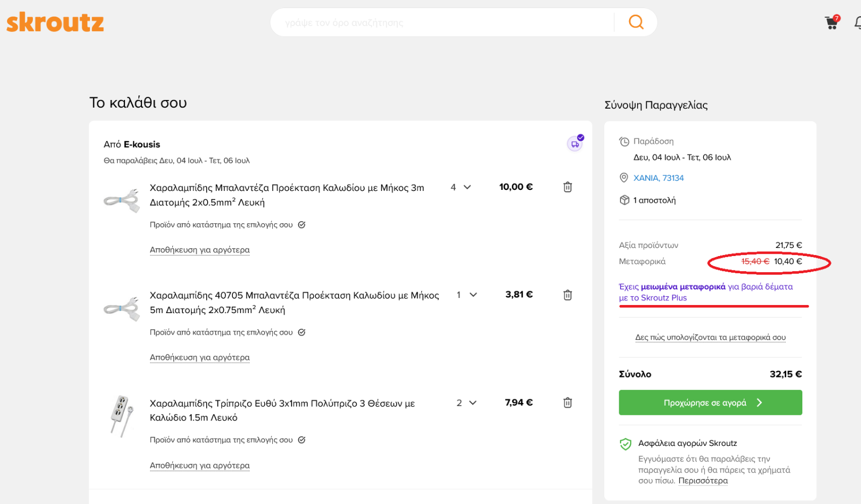Click 'Προχώρησε σε αγορά' checkout button

[x=710, y=402]
